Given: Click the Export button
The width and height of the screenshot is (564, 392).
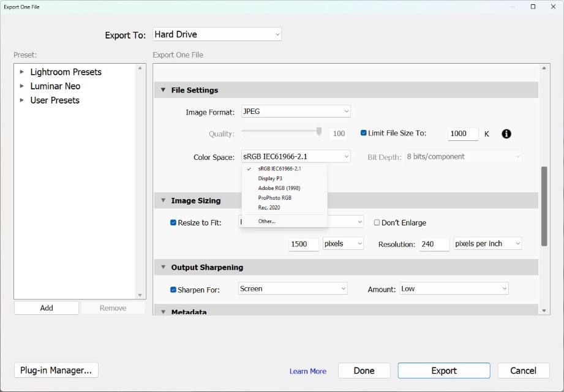Looking at the screenshot, I should [443, 371].
